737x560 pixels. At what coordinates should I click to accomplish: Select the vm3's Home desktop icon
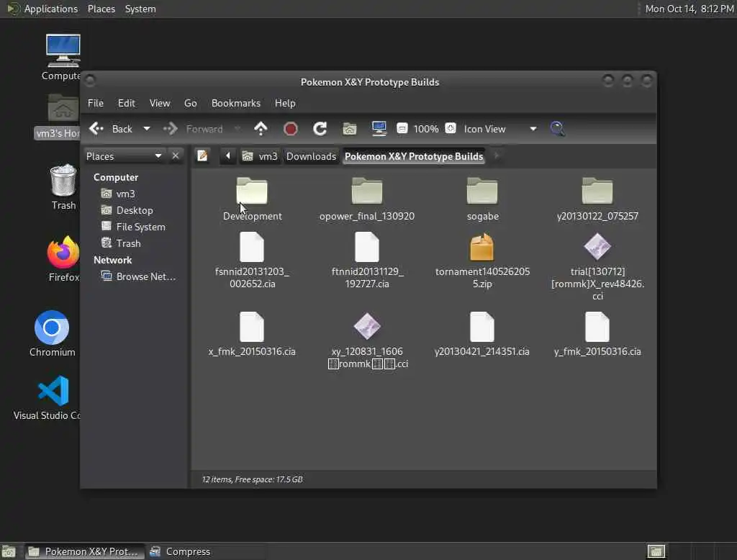coord(58,116)
